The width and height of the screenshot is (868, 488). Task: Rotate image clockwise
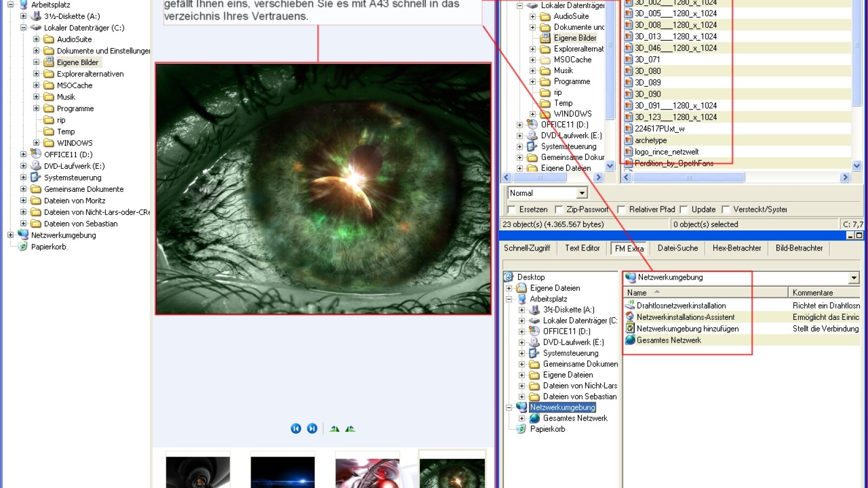pos(350,429)
